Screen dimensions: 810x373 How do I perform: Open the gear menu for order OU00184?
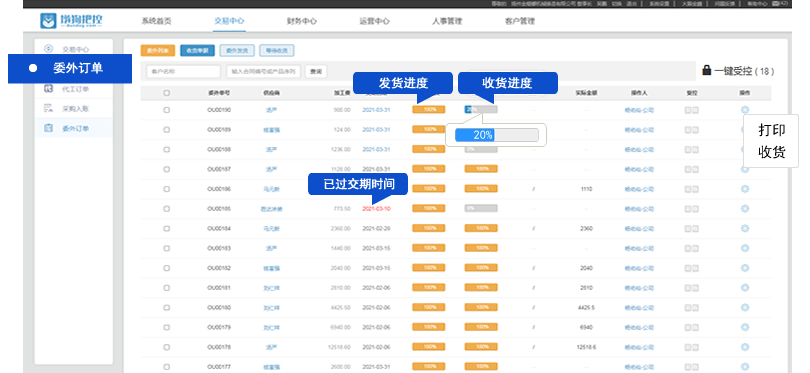tap(744, 228)
